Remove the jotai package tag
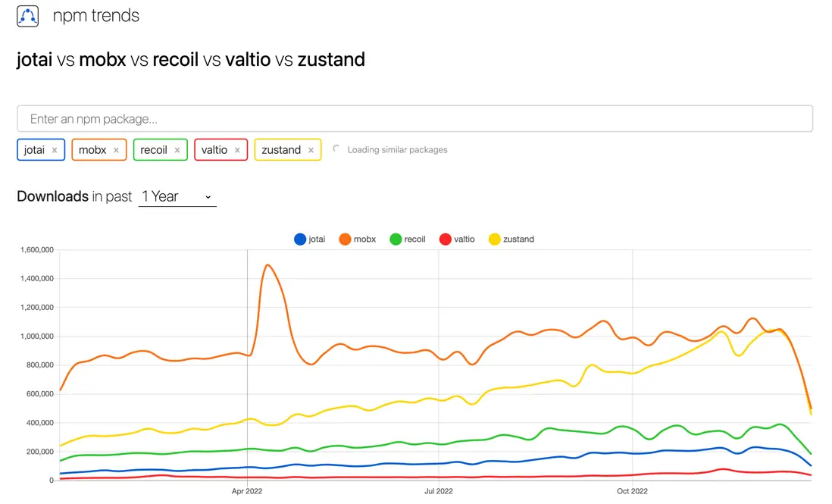The height and width of the screenshot is (504, 832). (x=55, y=150)
